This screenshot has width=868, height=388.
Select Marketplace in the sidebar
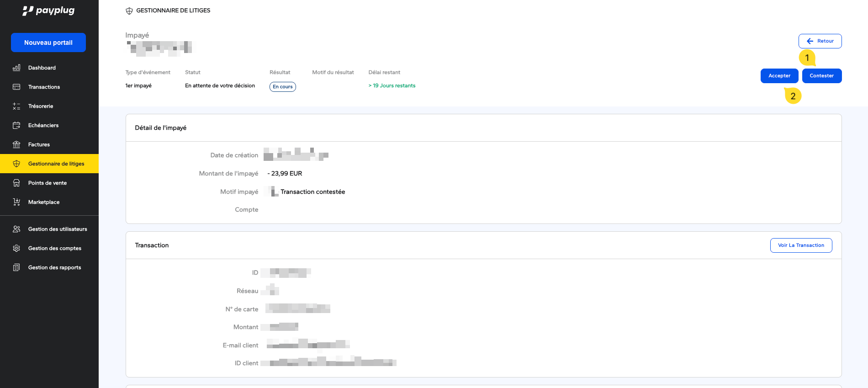tap(44, 202)
